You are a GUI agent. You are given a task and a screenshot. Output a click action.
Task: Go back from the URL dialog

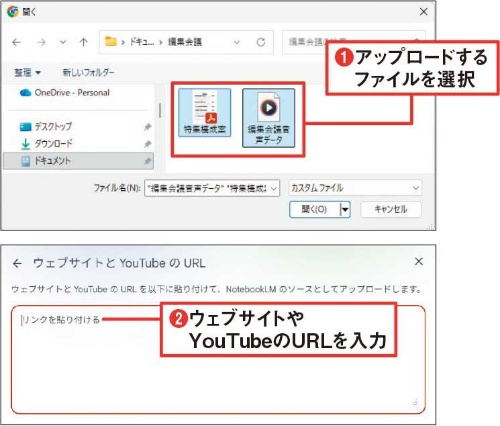pos(17,264)
